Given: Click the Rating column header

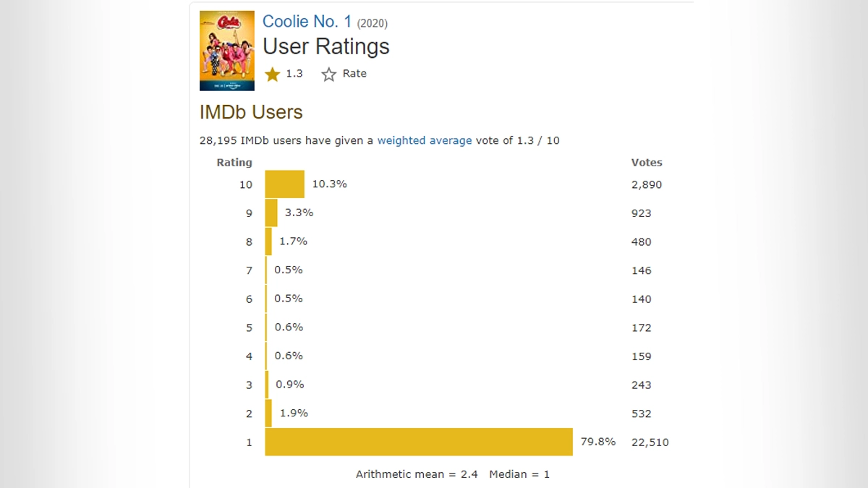Looking at the screenshot, I should (x=234, y=163).
